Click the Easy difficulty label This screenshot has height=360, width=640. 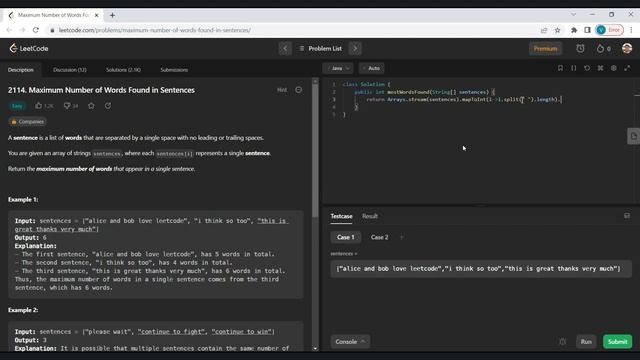[17, 106]
